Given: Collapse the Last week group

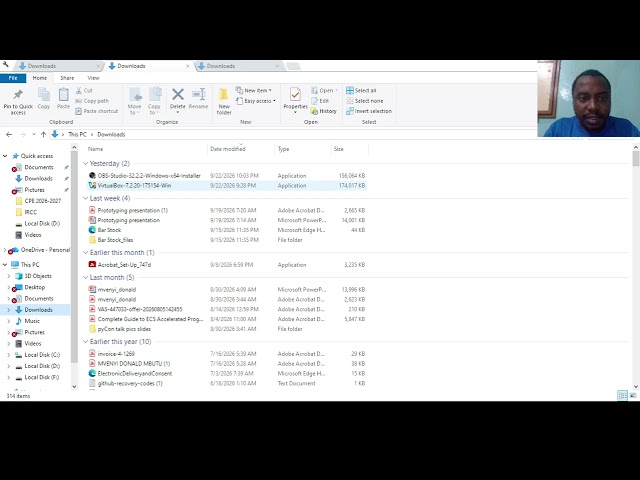Looking at the screenshot, I should tap(85, 198).
